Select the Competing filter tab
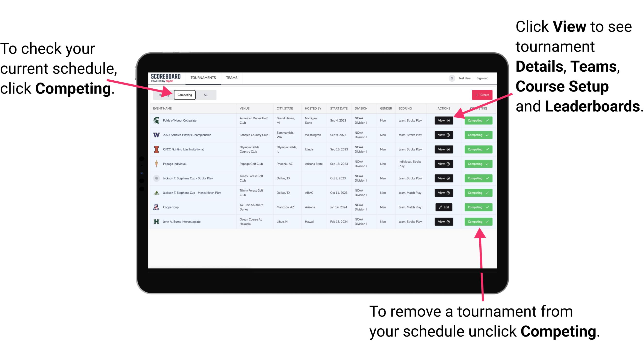The height and width of the screenshot is (346, 644). (x=184, y=95)
